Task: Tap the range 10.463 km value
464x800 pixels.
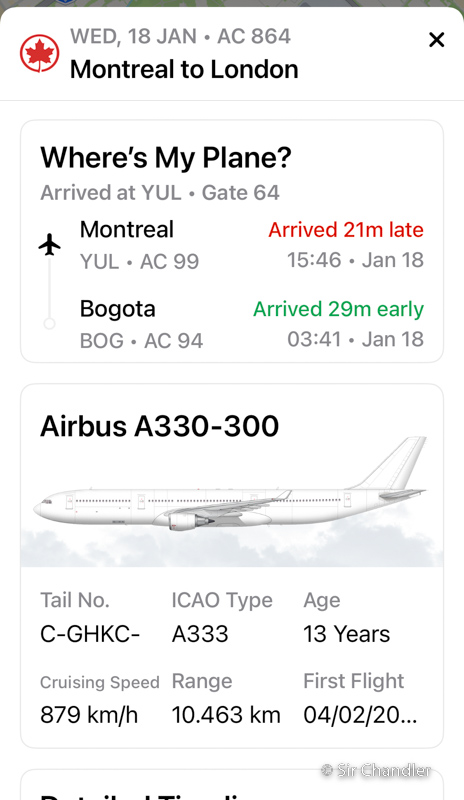Action: coord(226,715)
